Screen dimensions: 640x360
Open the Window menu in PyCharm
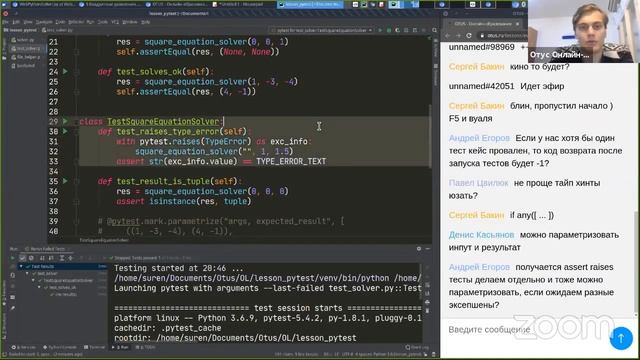(x=130, y=22)
